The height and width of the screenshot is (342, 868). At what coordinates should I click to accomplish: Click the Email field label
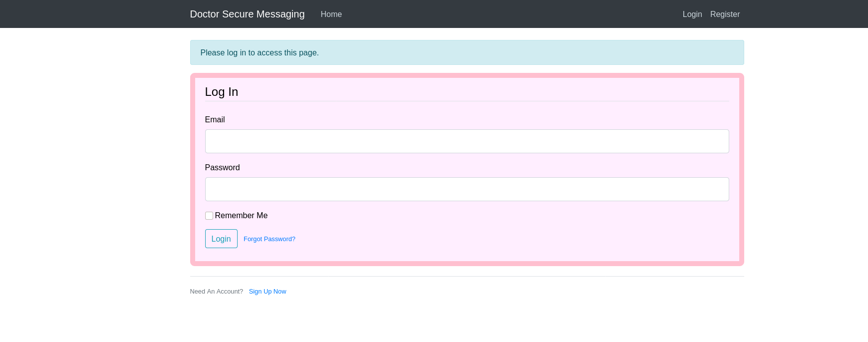pyautogui.click(x=215, y=120)
